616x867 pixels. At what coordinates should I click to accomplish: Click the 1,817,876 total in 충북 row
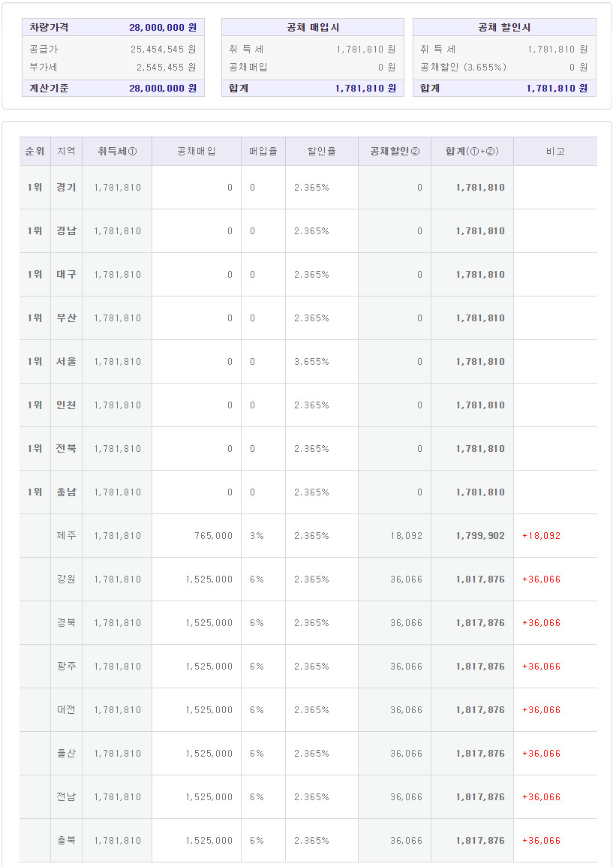(x=480, y=841)
